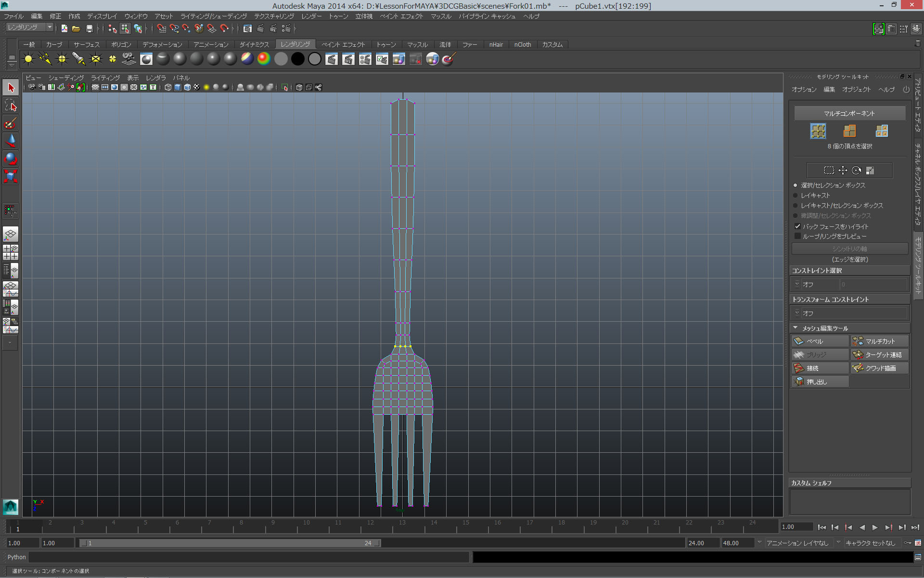
Task: Open the ウィンドウ menu
Action: 135,16
